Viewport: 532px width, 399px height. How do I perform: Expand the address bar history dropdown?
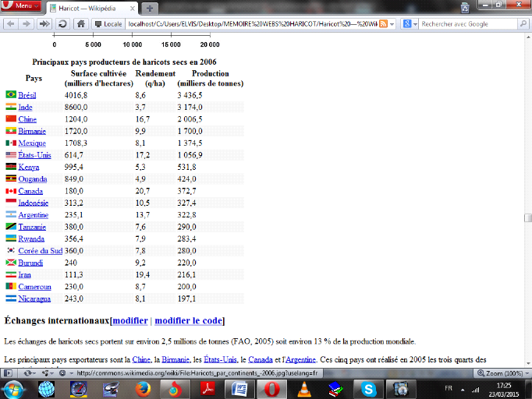392,24
